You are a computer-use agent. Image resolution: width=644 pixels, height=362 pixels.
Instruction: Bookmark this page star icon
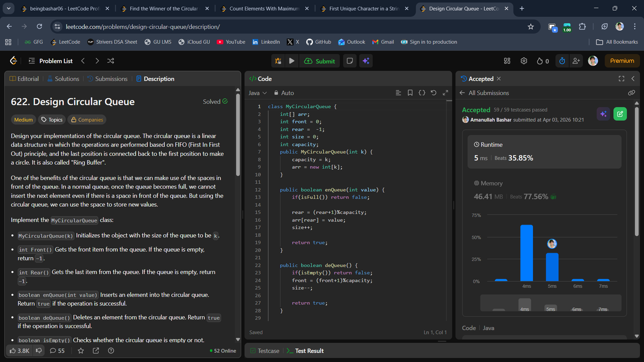click(530, 27)
